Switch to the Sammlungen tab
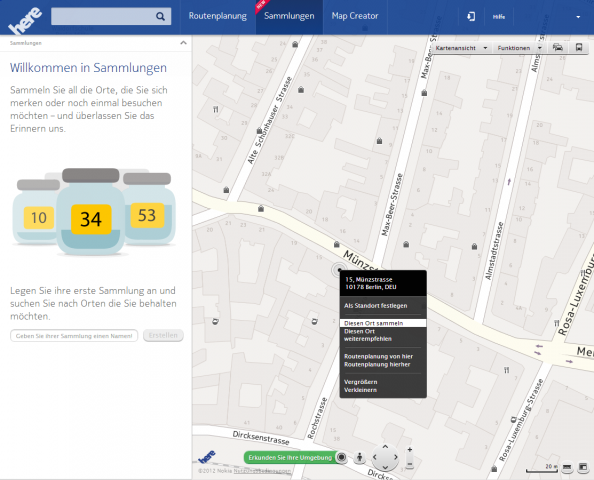594x480 pixels. (289, 16)
